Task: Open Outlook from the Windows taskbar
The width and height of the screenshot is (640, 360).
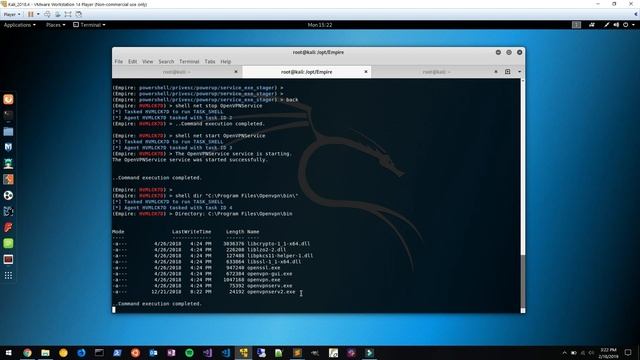Action: click(153, 353)
